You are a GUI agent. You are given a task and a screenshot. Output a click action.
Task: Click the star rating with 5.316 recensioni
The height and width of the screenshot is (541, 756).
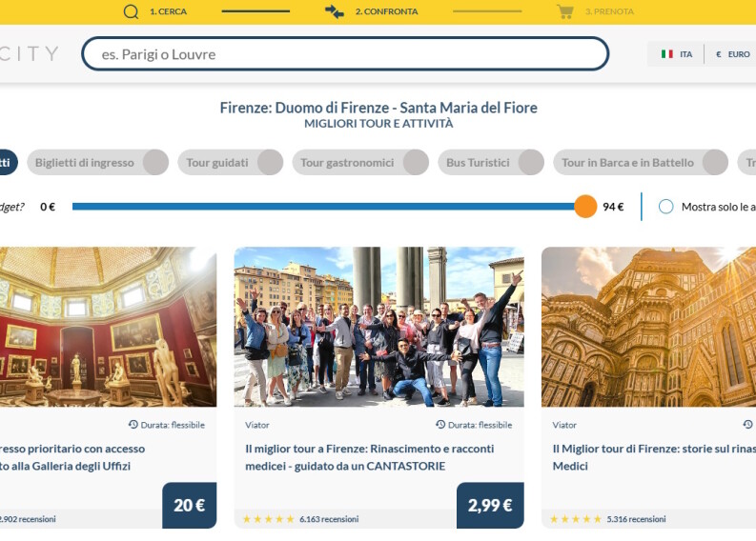click(x=576, y=519)
